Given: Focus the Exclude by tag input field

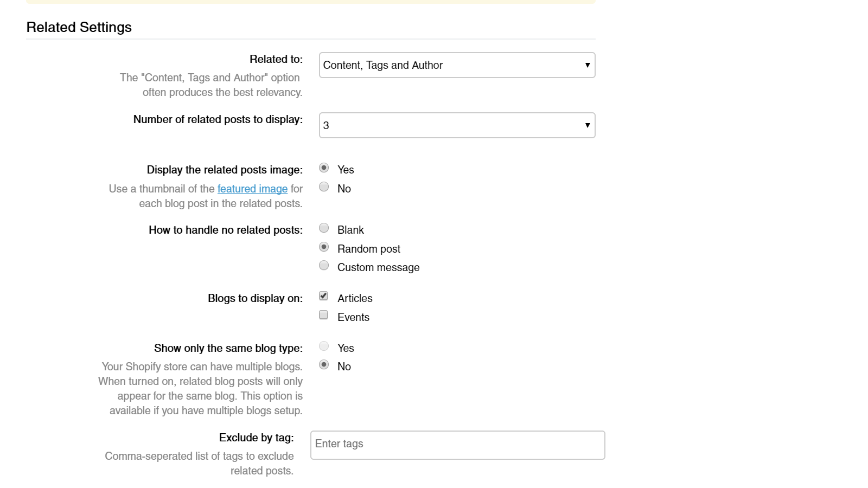Looking at the screenshot, I should click(x=457, y=445).
